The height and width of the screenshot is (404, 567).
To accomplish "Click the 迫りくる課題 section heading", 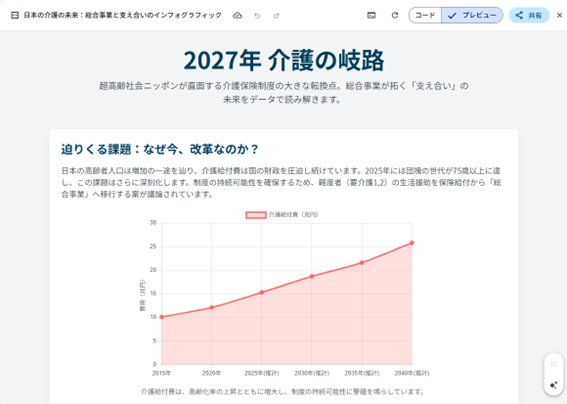I will tap(160, 149).
